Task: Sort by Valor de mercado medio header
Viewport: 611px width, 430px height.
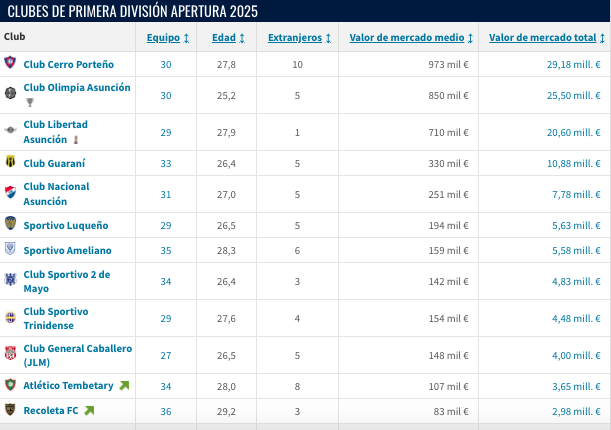Action: pyautogui.click(x=407, y=38)
